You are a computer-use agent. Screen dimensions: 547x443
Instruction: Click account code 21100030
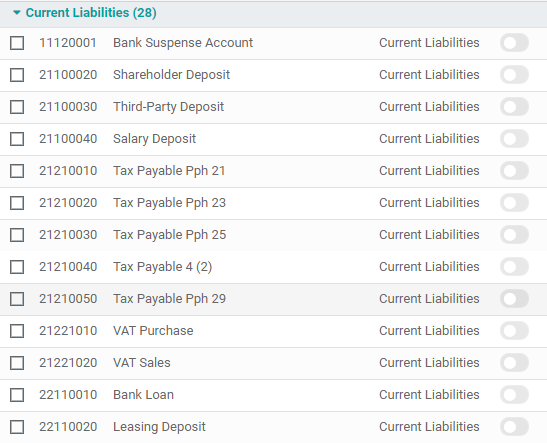pos(68,107)
